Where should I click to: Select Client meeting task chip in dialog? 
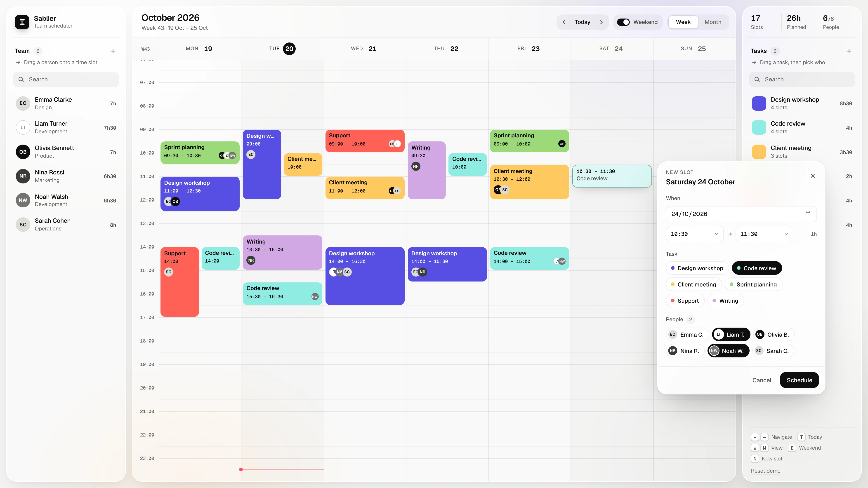coord(693,285)
